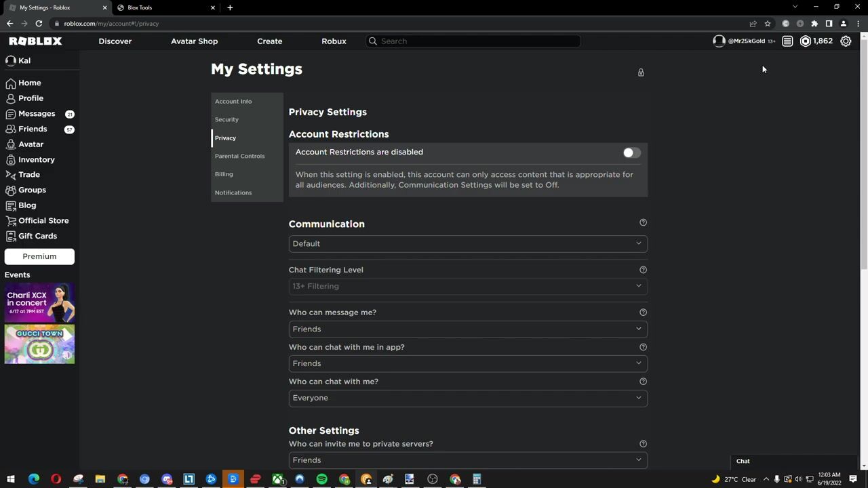Open the Gucci Town event thumbnail

tap(39, 344)
